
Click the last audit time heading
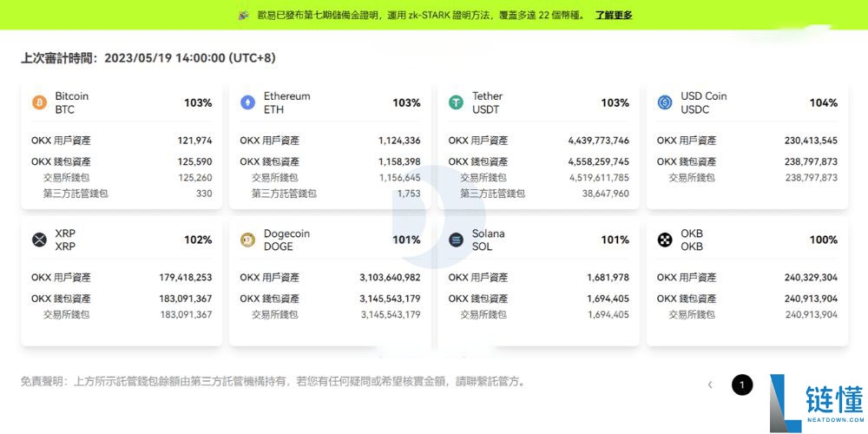[148, 58]
